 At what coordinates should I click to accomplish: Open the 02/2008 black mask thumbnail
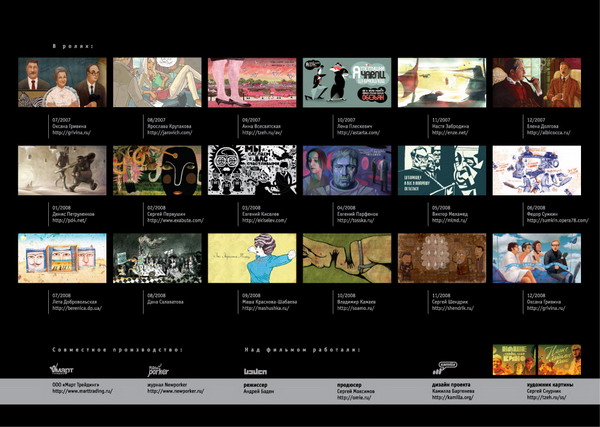pos(157,170)
